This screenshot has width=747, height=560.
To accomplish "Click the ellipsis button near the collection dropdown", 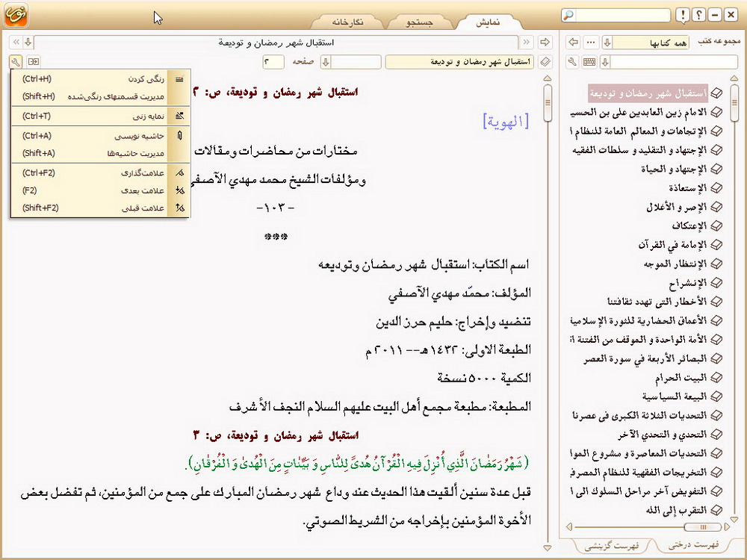I will [592, 42].
